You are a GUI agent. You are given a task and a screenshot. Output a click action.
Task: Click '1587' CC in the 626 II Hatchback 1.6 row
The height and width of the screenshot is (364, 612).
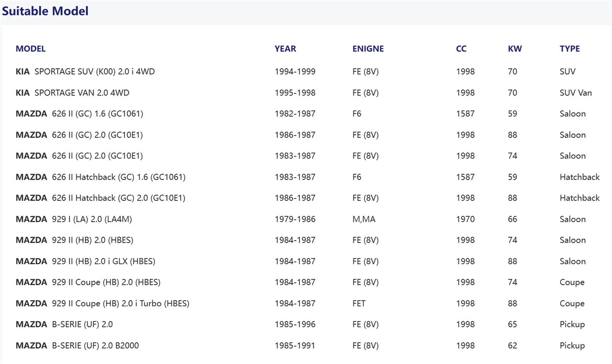[x=465, y=177]
